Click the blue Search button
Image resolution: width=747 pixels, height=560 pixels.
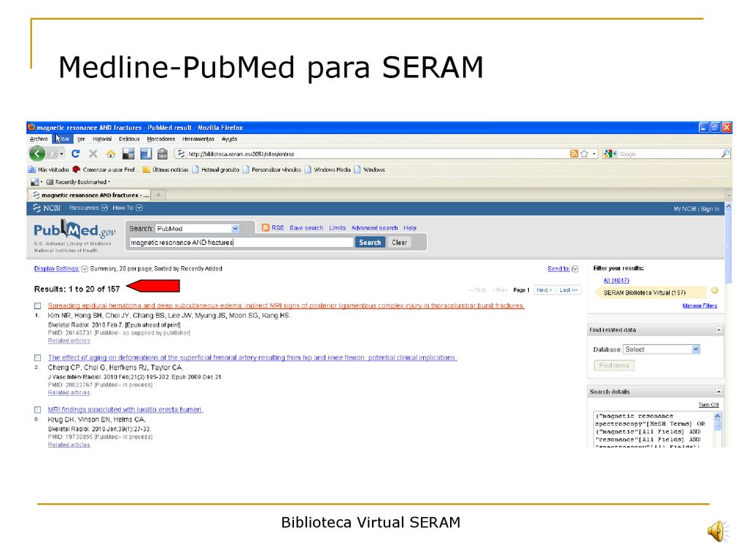click(370, 242)
